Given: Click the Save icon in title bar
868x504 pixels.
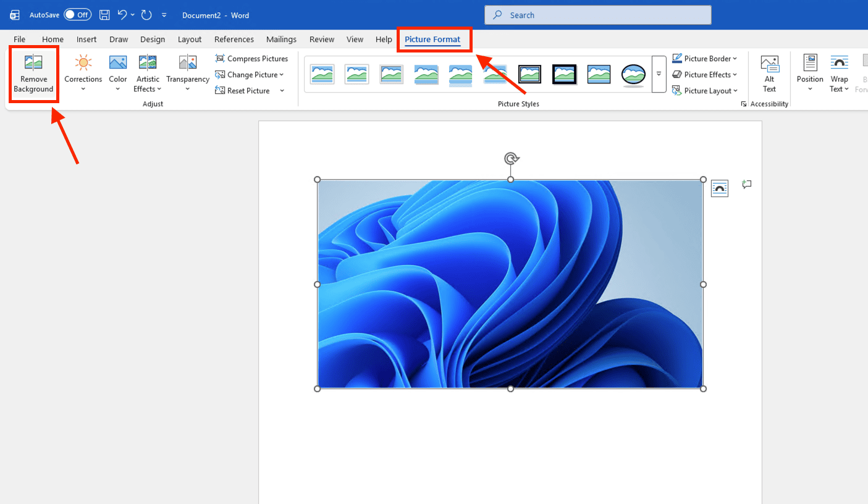Looking at the screenshot, I should [x=104, y=15].
